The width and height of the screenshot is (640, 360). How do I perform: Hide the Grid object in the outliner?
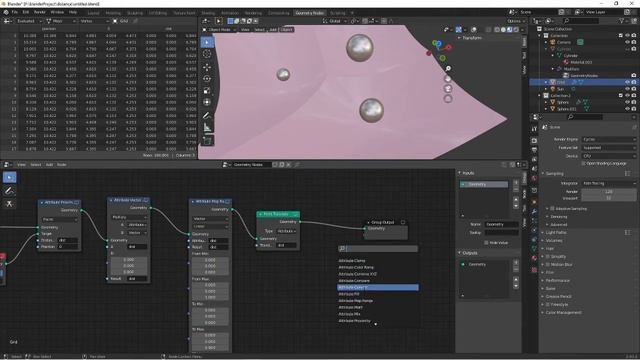(627, 82)
